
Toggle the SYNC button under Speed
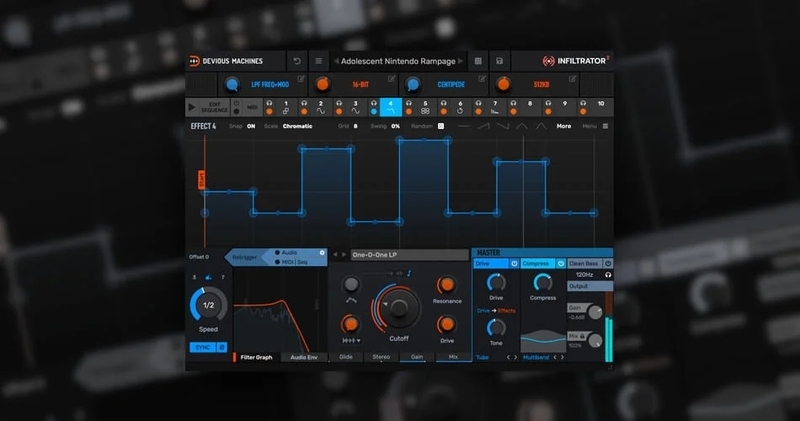[203, 348]
